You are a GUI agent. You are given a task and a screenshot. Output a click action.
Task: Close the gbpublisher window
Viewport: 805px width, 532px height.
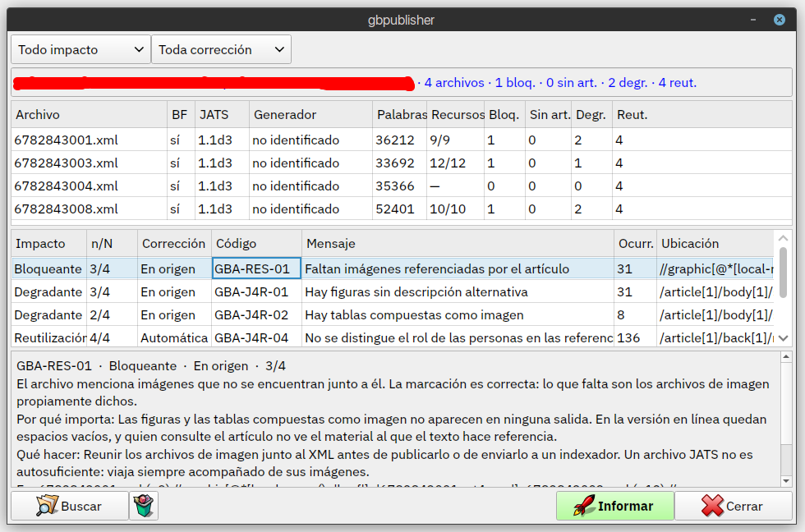point(780,20)
